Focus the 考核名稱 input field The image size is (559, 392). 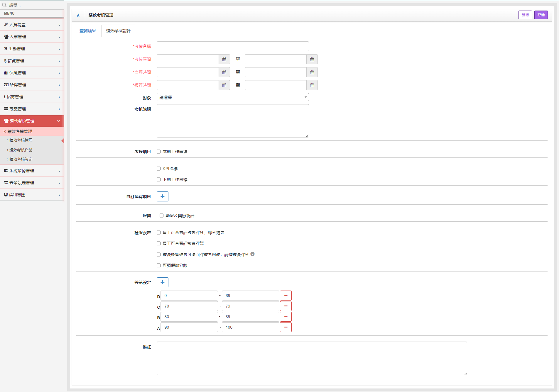point(233,46)
